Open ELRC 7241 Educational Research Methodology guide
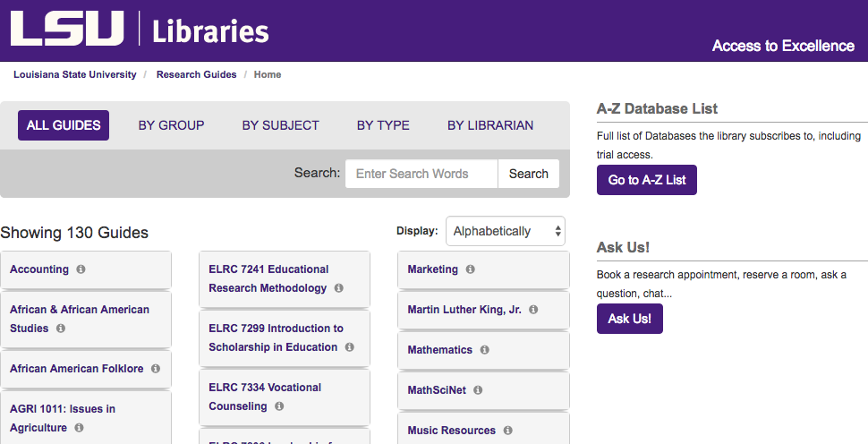The height and width of the screenshot is (444, 868). [x=268, y=278]
